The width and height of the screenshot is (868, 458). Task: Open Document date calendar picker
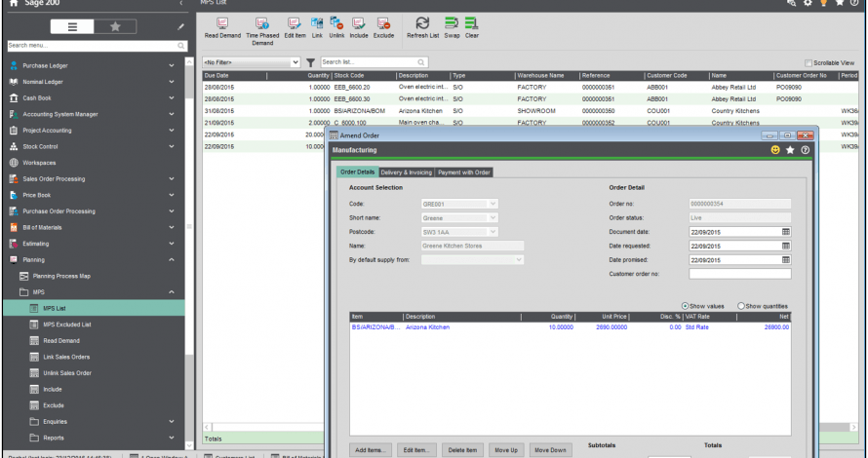[785, 232]
